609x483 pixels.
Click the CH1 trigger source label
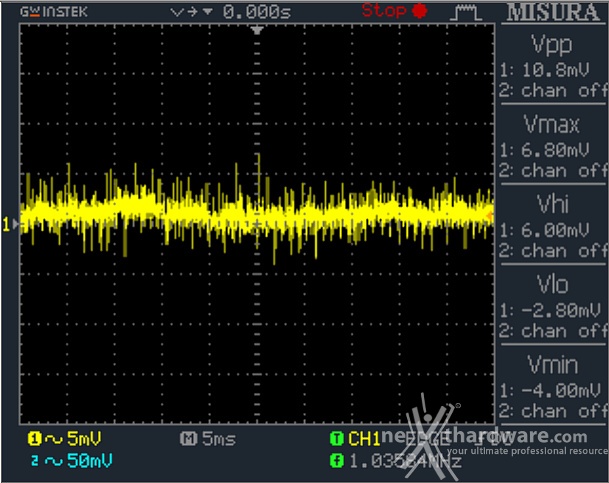(364, 439)
